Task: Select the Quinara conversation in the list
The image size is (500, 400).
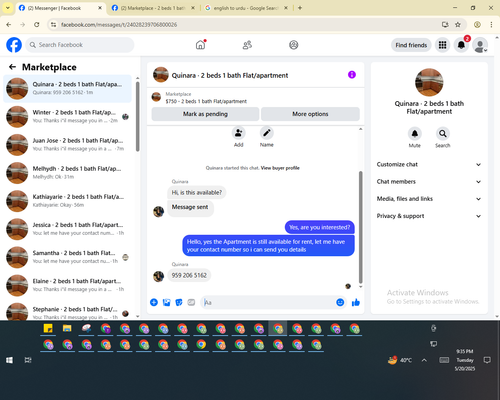Action: 68,89
